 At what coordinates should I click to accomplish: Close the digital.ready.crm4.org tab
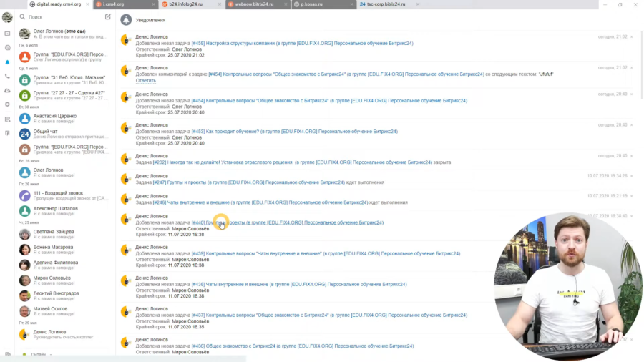pyautogui.click(x=87, y=4)
